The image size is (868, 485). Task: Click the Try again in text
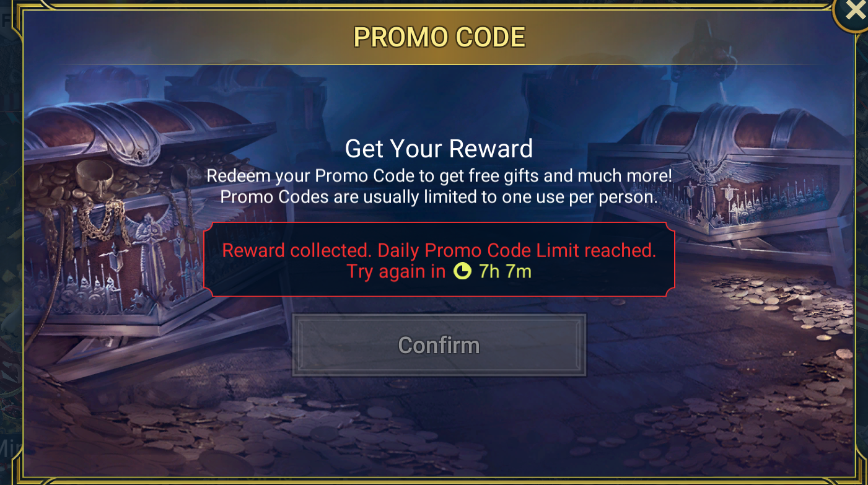(x=396, y=271)
